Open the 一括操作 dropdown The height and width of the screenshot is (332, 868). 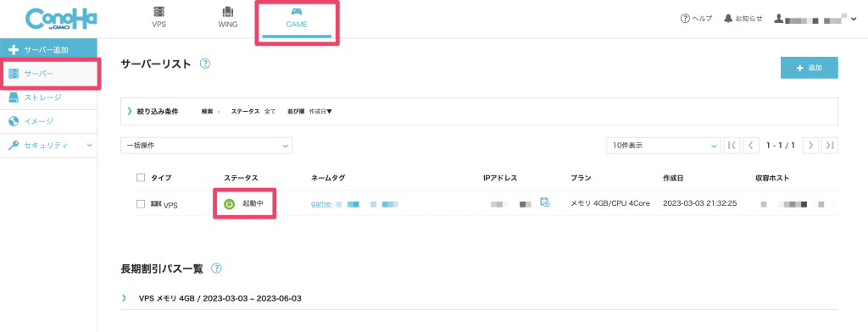(x=207, y=146)
